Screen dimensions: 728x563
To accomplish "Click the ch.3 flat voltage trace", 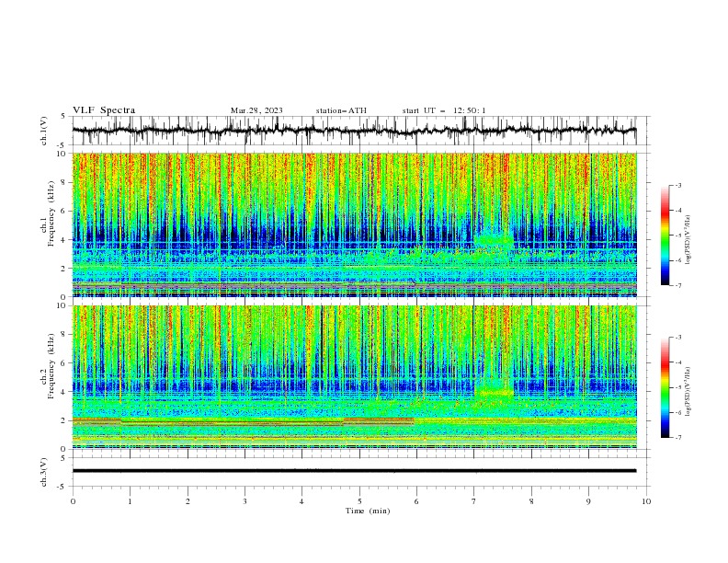I will click(354, 471).
